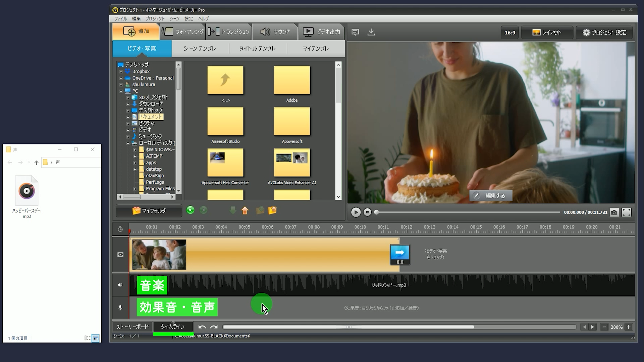The height and width of the screenshot is (362, 644).
Task: Click the green back navigation arrow
Action: tap(191, 210)
